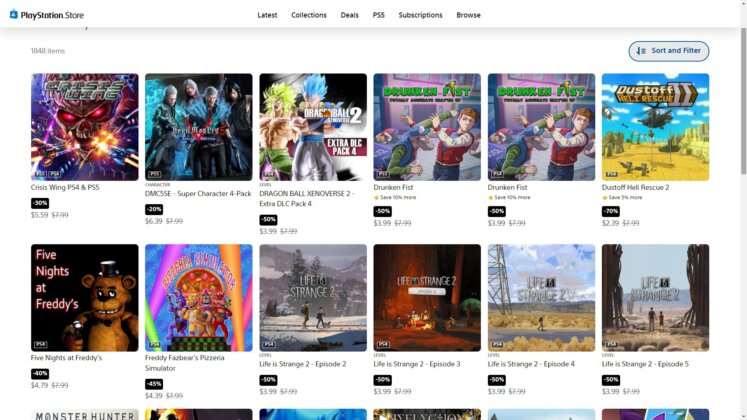
Task: Select Freddy Fazbear's Pizzeria Simulator artwork
Action: 199,298
